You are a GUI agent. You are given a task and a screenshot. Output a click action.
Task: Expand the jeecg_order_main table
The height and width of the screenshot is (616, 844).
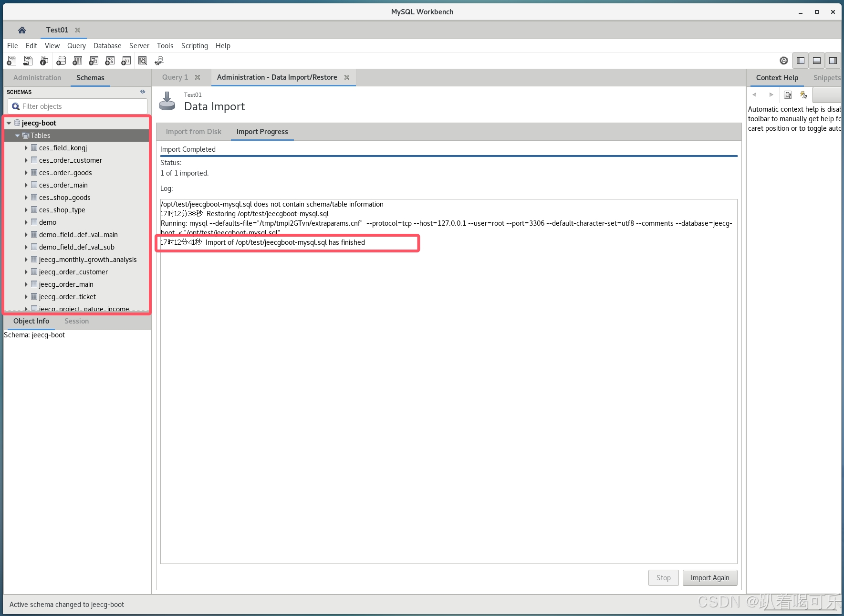26,284
